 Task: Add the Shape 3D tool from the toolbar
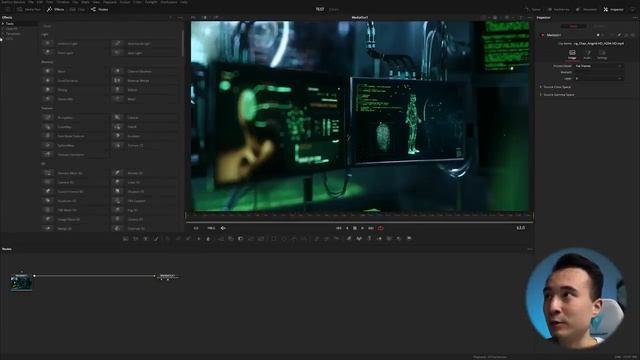pos(359,238)
